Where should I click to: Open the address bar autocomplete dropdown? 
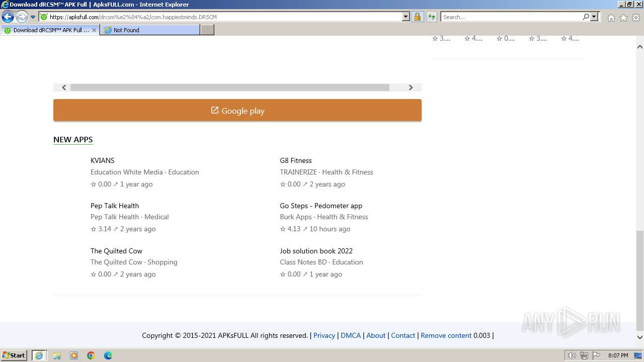tap(406, 17)
